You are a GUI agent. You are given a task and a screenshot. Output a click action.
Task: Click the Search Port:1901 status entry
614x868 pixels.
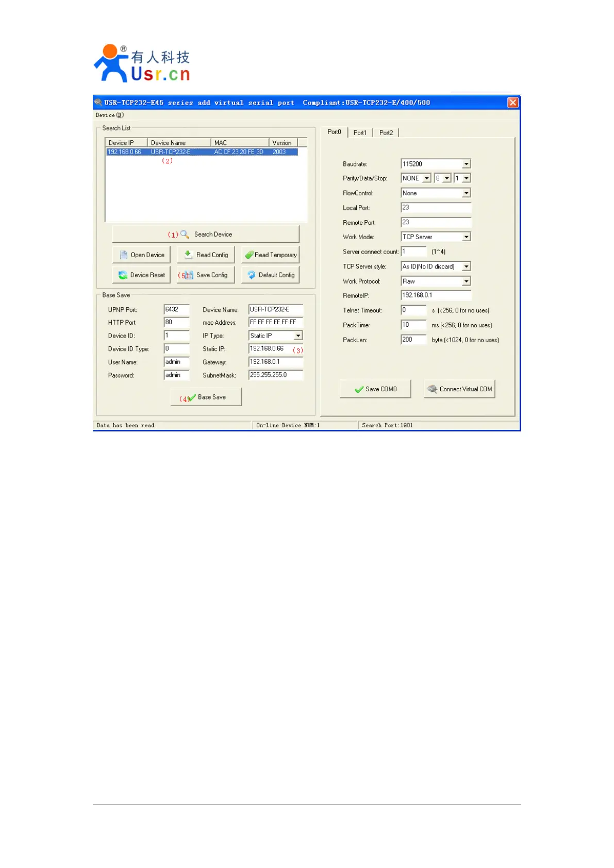(387, 425)
